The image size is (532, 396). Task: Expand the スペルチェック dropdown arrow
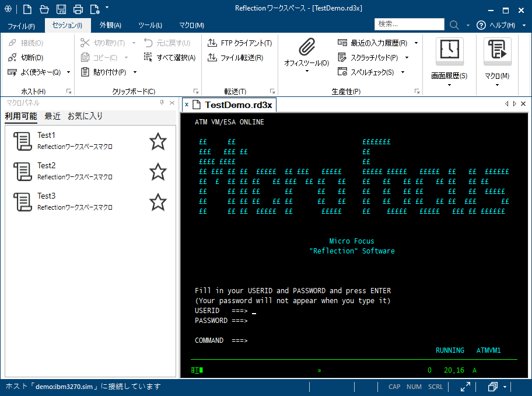[x=402, y=72]
